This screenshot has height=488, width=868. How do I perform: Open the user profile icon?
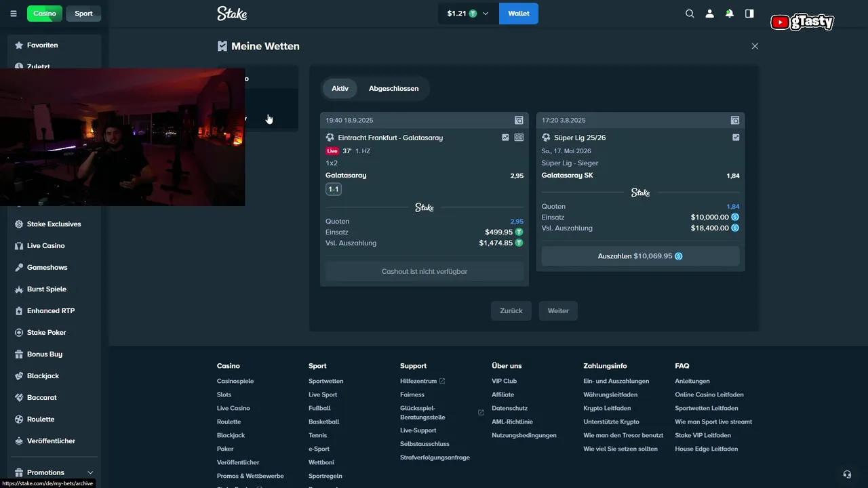tap(709, 14)
